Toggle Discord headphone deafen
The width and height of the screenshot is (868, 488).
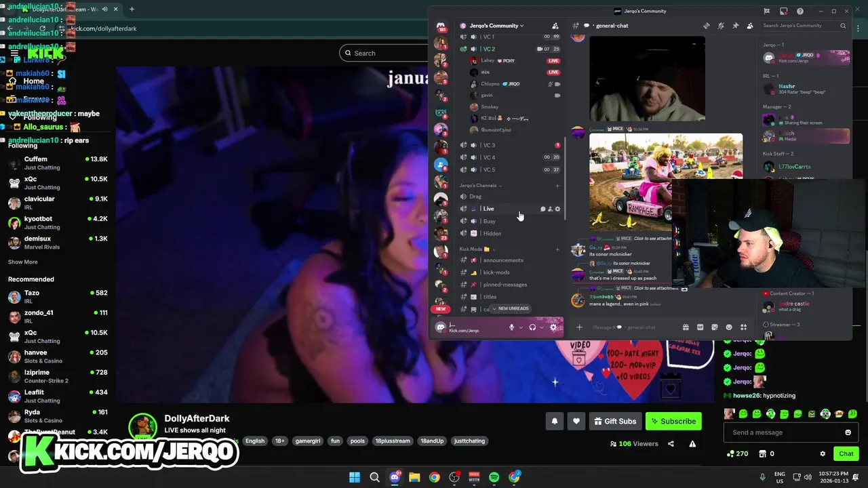coord(532,327)
